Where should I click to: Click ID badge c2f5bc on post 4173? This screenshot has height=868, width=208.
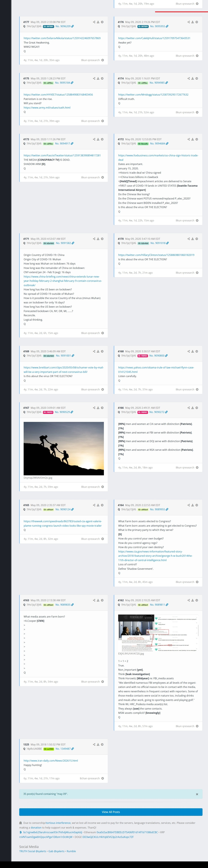(48, 144)
